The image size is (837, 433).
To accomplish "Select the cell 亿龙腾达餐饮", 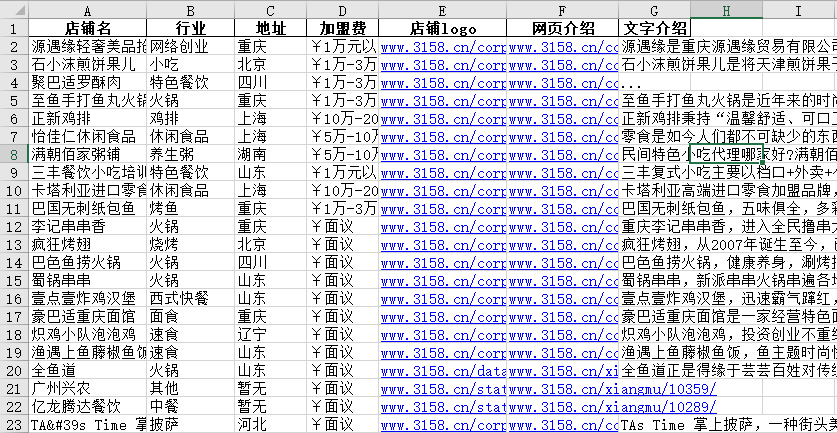I will (88, 406).
